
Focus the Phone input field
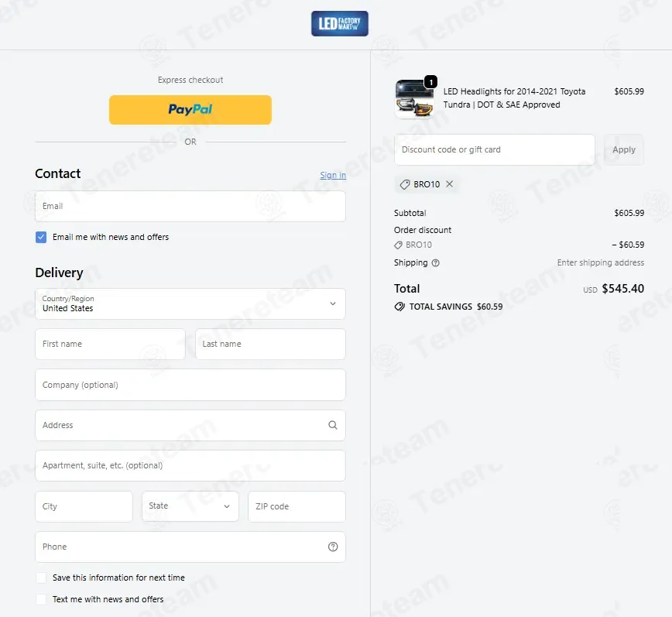[x=190, y=547]
